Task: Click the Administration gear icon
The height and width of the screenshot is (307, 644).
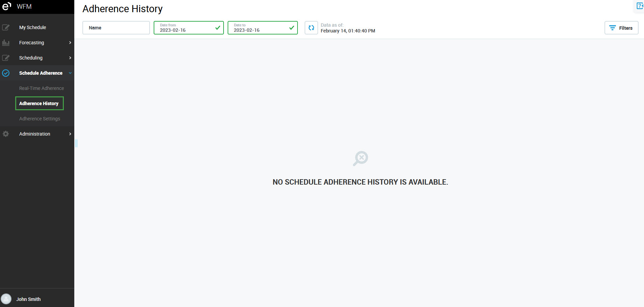Action: [x=6, y=134]
